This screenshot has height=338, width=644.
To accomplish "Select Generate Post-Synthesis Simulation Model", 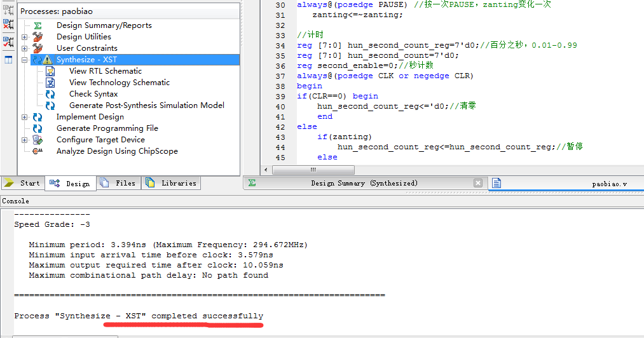I will (x=147, y=105).
